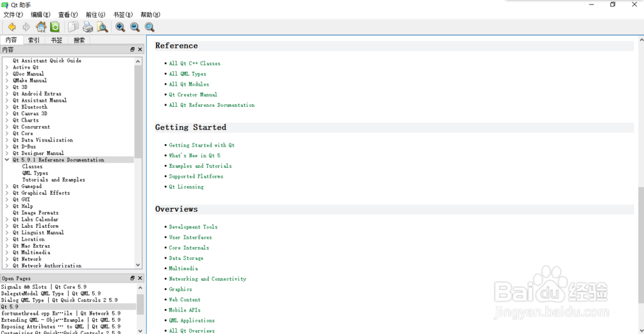The width and height of the screenshot is (644, 334).
Task: Open find in text magnifier icon
Action: (x=102, y=27)
